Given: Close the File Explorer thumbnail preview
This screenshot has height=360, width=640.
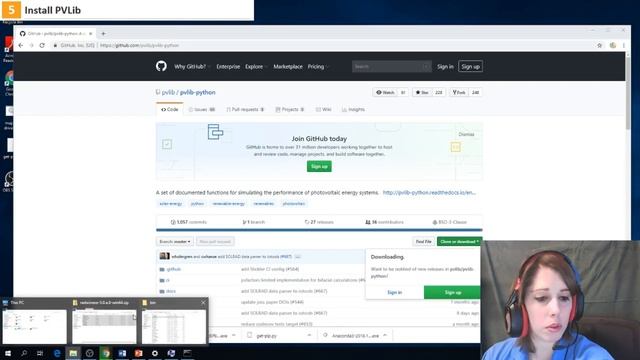Looking at the screenshot, I should click(x=203, y=302).
